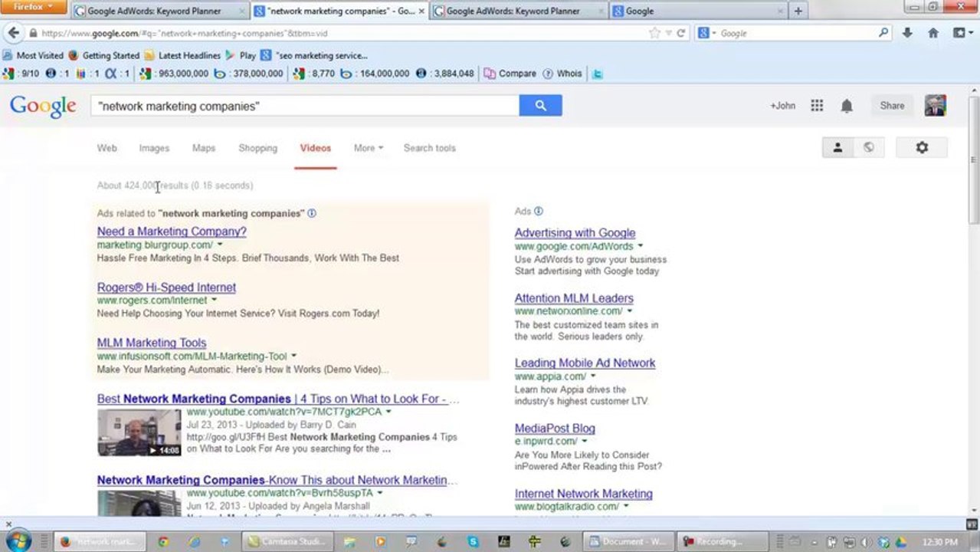Open 'Advertising with Google' ad link

[575, 233]
